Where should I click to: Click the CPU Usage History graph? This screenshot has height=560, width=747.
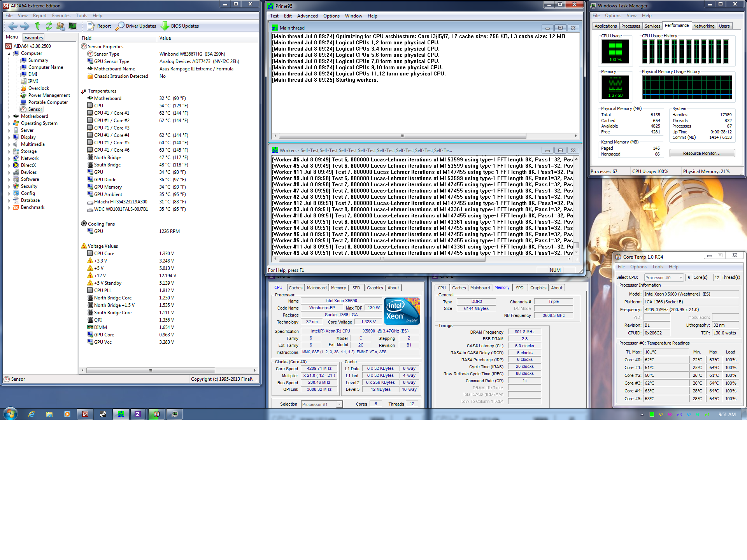pyautogui.click(x=687, y=51)
